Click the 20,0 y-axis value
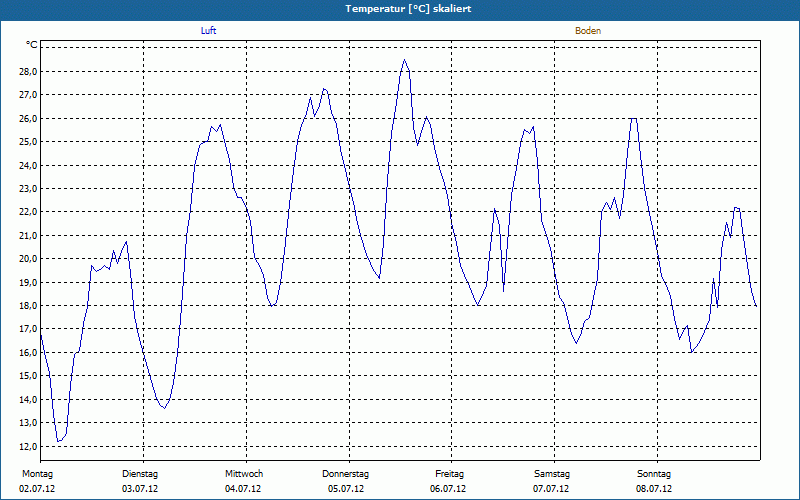Viewport: 800px width, 500px height. click(28, 259)
